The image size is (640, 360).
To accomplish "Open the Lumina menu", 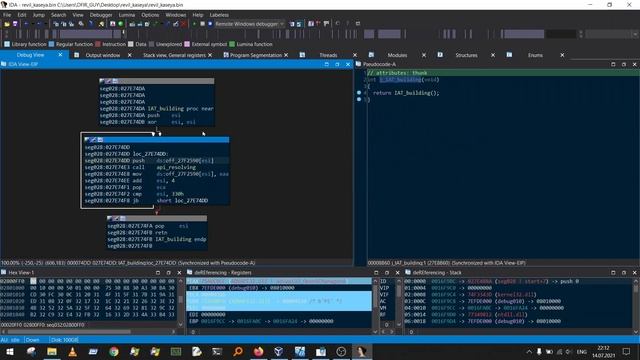I will coord(127,15).
